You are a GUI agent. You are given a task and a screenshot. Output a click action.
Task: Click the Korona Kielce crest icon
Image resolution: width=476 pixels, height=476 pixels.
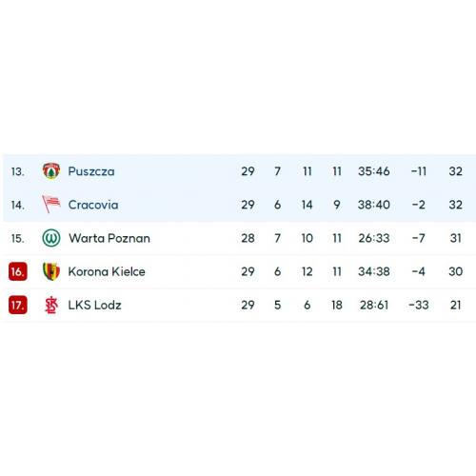pyautogui.click(x=51, y=271)
